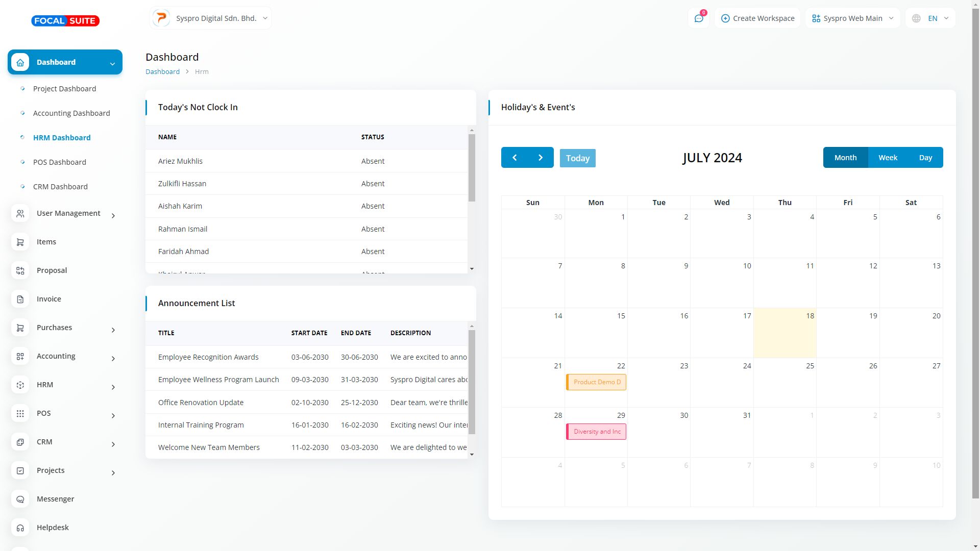Select the Month calendar view
Viewport: 980px width, 551px height.
coord(845,158)
